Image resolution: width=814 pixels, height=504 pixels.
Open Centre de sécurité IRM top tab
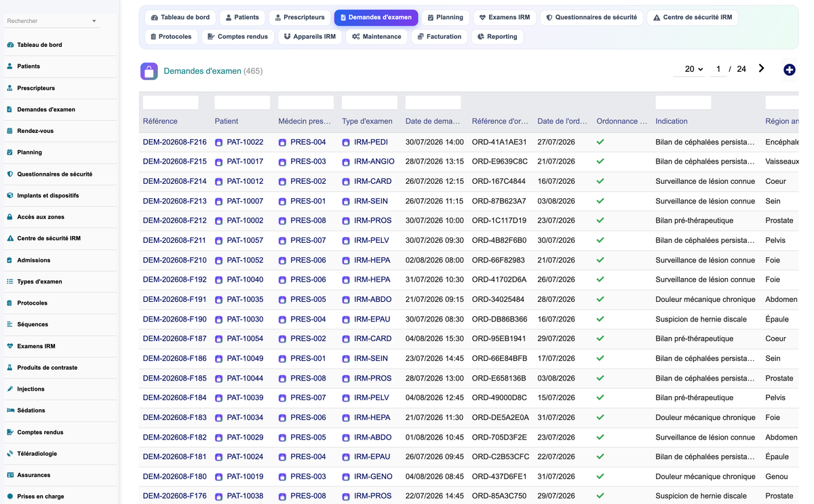pyautogui.click(x=693, y=18)
